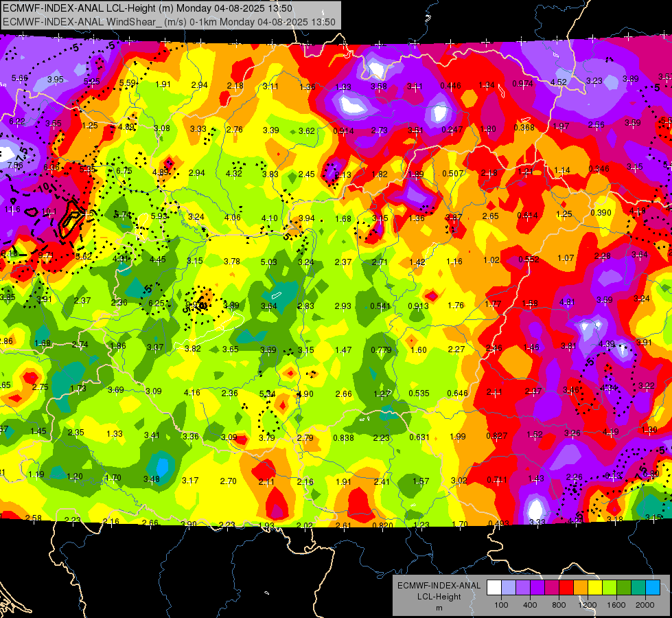Screen dimensions: 672x618
Task: Click wind shear value 3.02
Action: (x=459, y=481)
